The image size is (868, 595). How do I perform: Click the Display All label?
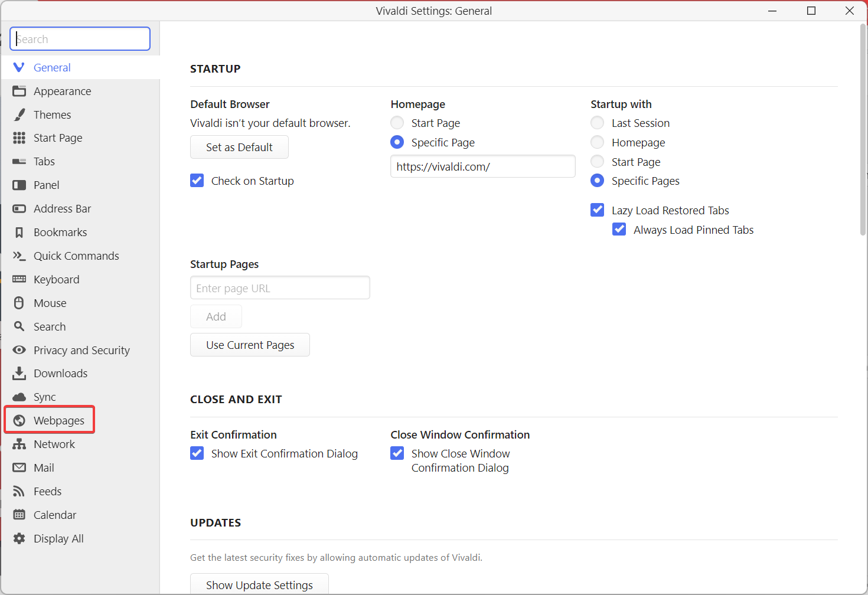point(58,538)
